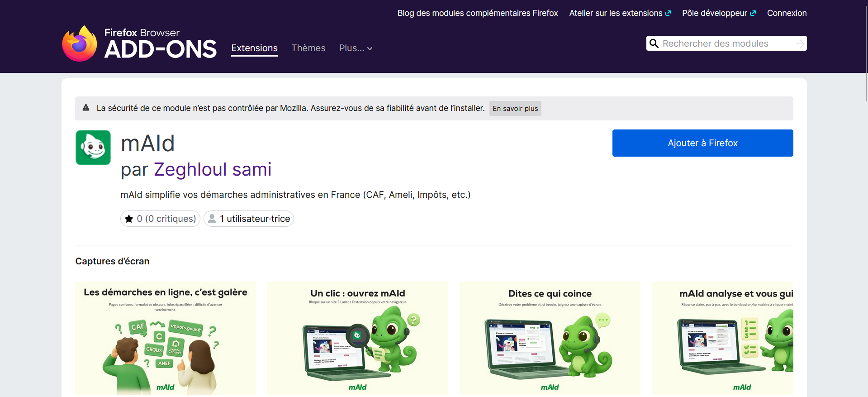Open the Connexion link
The image size is (868, 397).
[x=787, y=13]
